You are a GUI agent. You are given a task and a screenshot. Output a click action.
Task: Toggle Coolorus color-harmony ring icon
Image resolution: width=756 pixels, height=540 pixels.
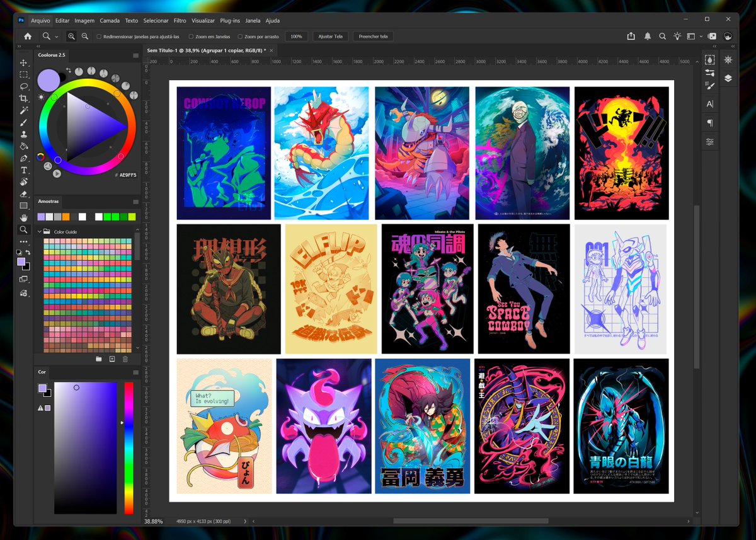(40, 157)
